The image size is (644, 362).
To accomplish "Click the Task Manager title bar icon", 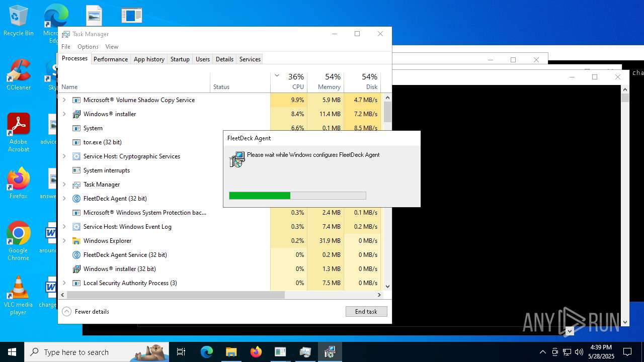I will click(x=66, y=34).
